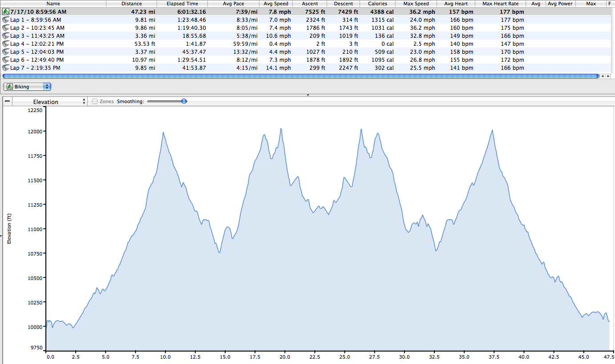The width and height of the screenshot is (615, 364).
Task: Click the Lap 1 stopwatch icon
Action: [x=6, y=20]
